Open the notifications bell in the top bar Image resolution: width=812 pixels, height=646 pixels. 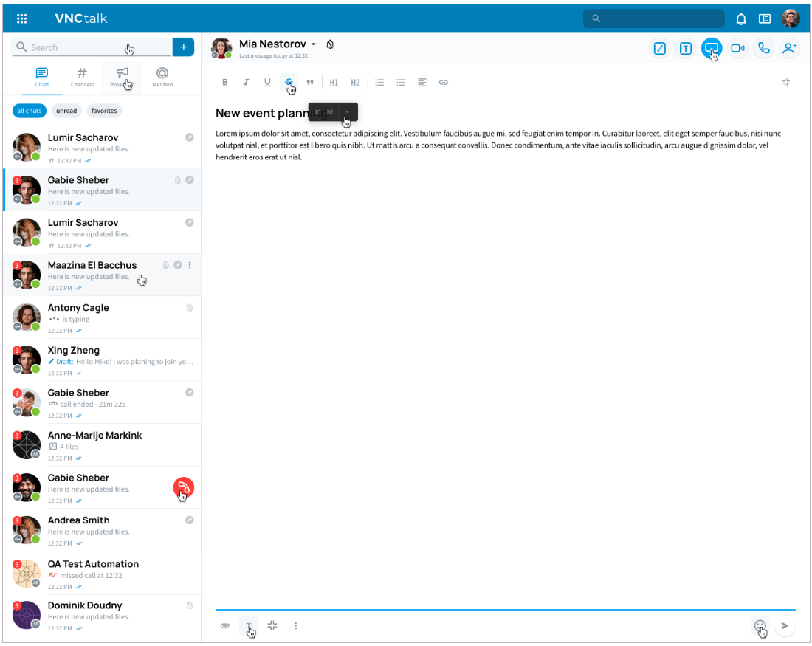[x=741, y=18]
